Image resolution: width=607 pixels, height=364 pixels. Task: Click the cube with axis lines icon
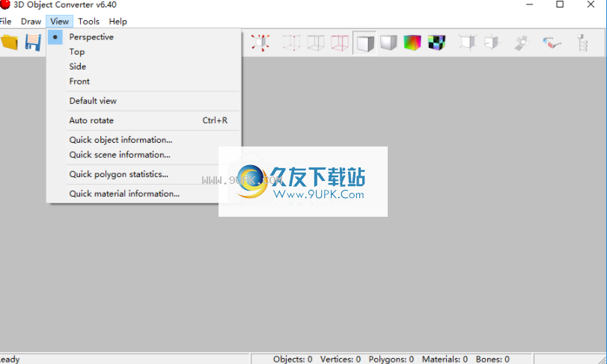click(492, 43)
